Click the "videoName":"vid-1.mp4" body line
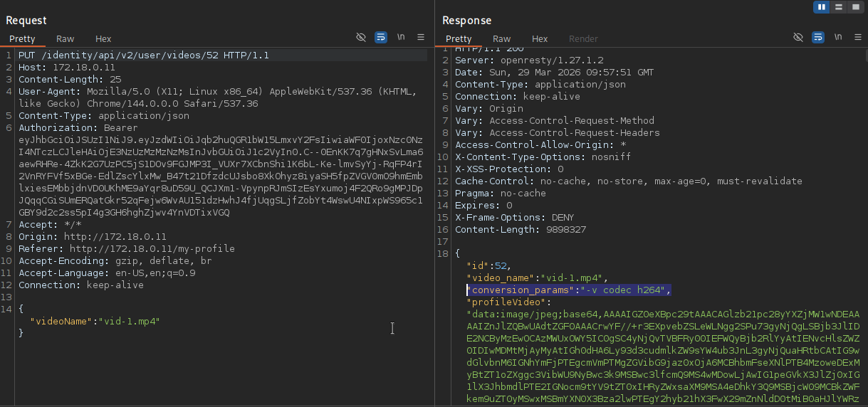The width and height of the screenshot is (868, 407). click(95, 322)
